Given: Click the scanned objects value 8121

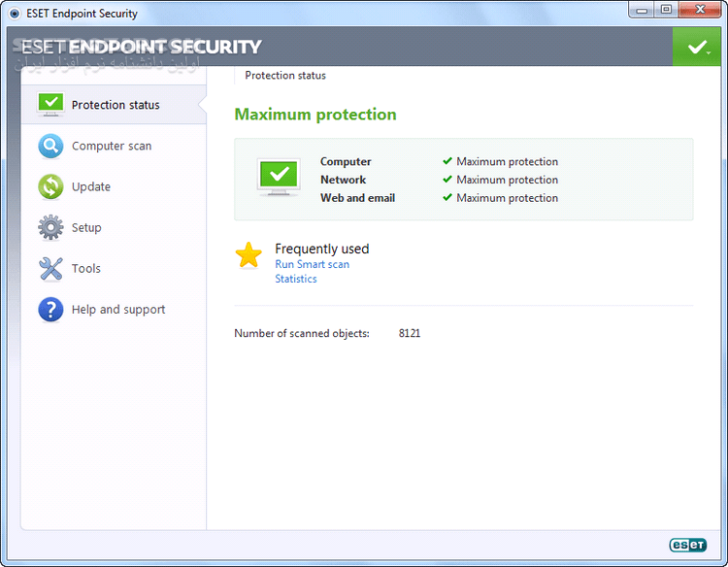Looking at the screenshot, I should [x=410, y=333].
